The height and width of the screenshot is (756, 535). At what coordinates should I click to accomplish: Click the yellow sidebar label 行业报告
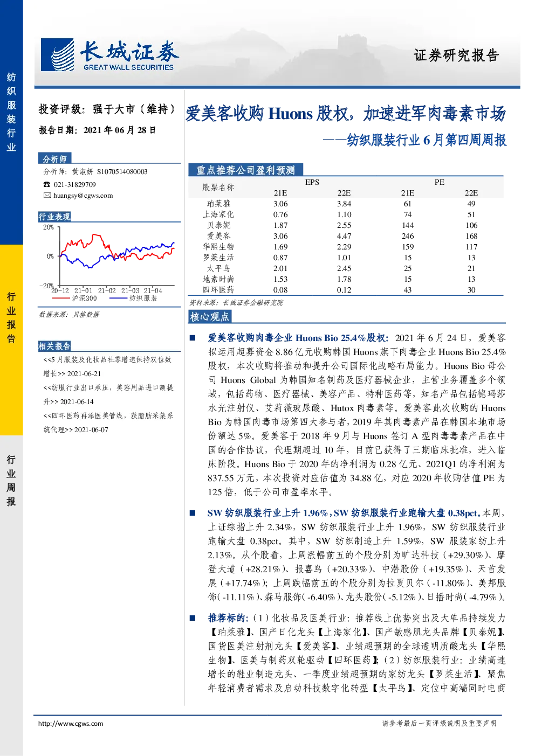tap(11, 317)
